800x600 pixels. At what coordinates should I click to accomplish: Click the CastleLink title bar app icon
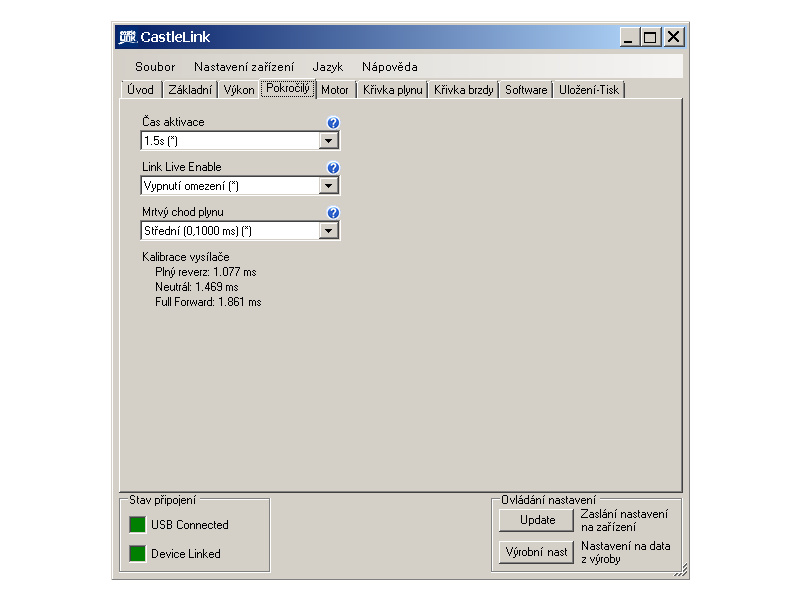(x=127, y=38)
